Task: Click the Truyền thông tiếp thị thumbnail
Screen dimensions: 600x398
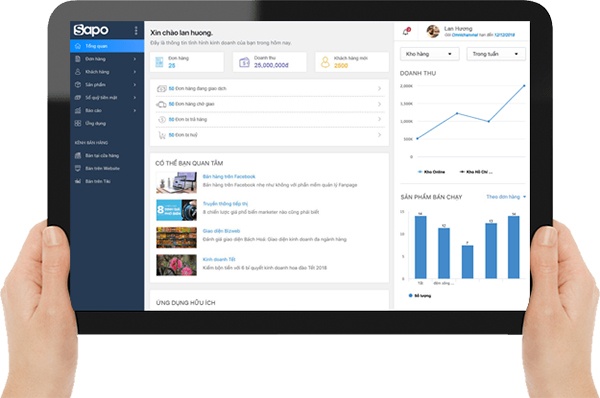Action: point(176,210)
